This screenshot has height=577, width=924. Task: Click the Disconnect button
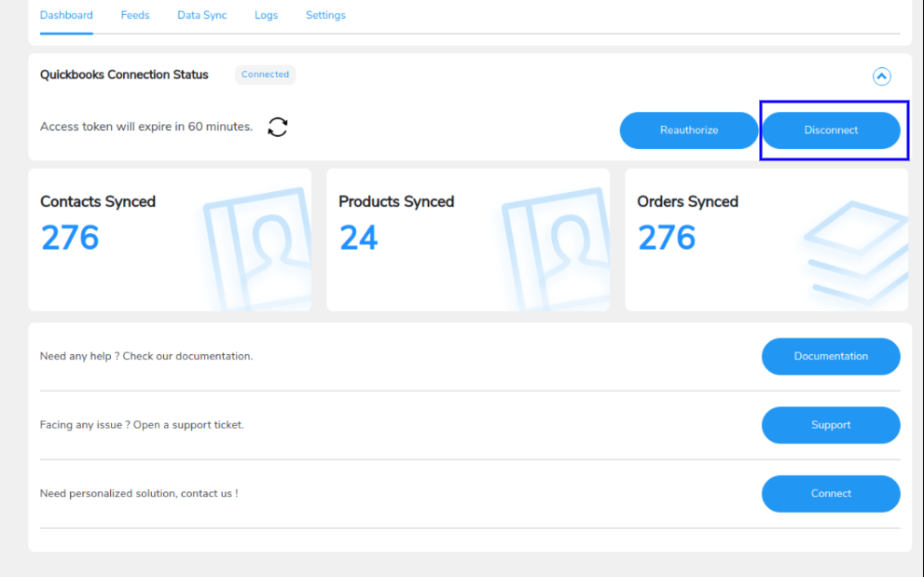click(x=831, y=131)
